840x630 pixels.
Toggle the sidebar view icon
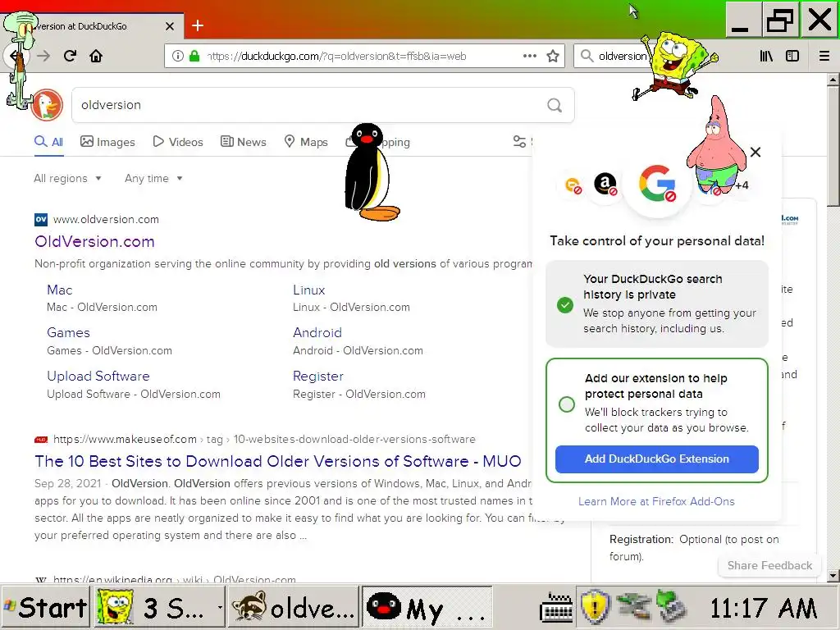point(792,56)
